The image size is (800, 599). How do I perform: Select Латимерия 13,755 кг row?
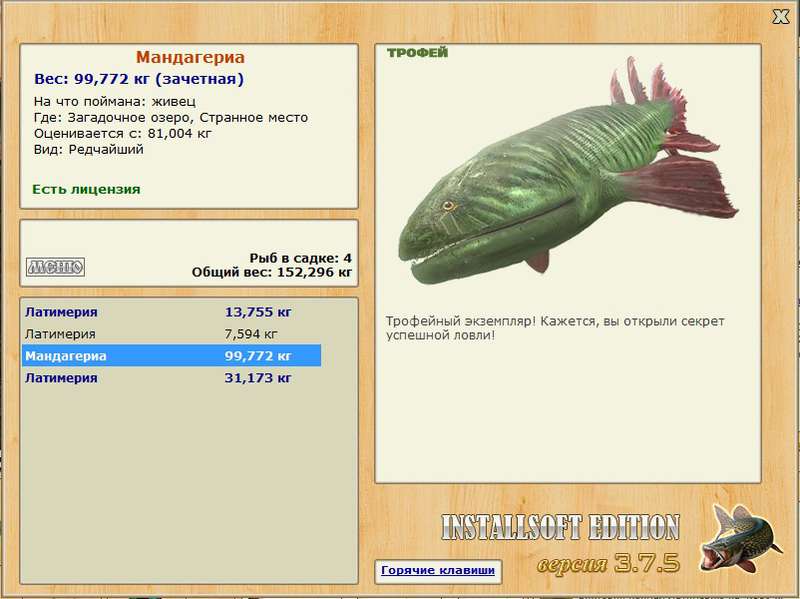pos(171,312)
